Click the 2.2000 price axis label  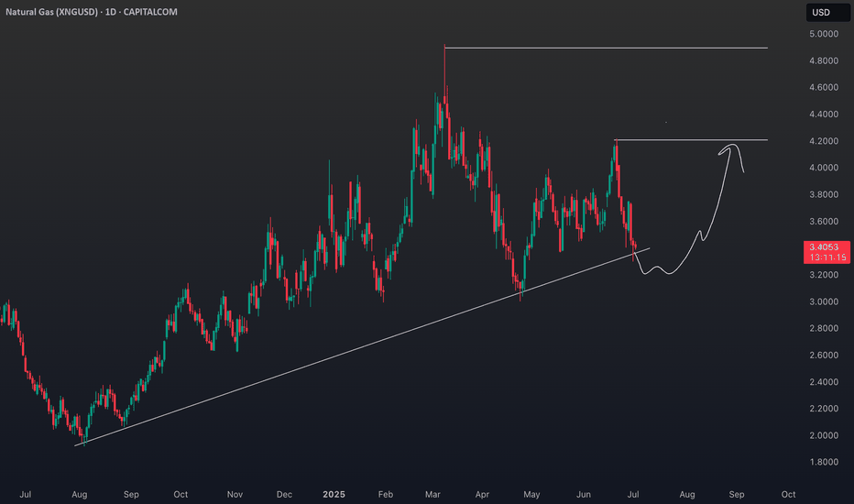pyautogui.click(x=824, y=409)
